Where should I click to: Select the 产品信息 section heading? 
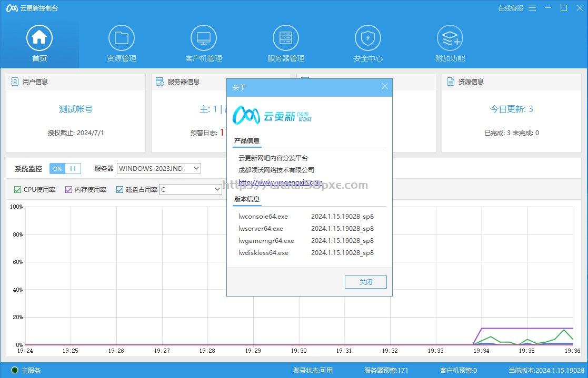(x=247, y=141)
